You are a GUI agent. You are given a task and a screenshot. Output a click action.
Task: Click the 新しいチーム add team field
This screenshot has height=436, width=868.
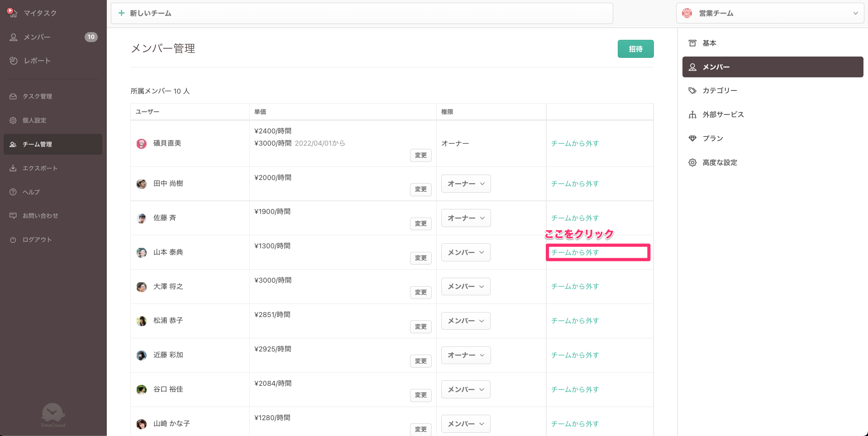click(x=362, y=13)
